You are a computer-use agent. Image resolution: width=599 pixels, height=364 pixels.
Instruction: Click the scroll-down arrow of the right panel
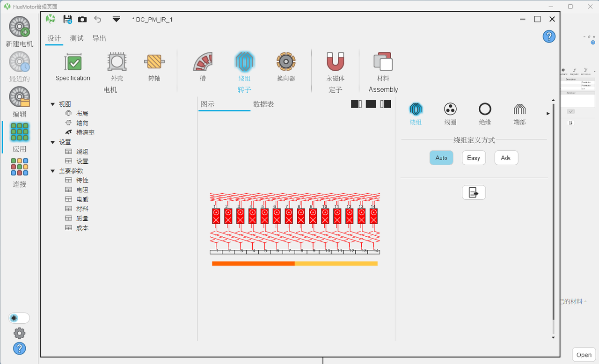pyautogui.click(x=553, y=337)
